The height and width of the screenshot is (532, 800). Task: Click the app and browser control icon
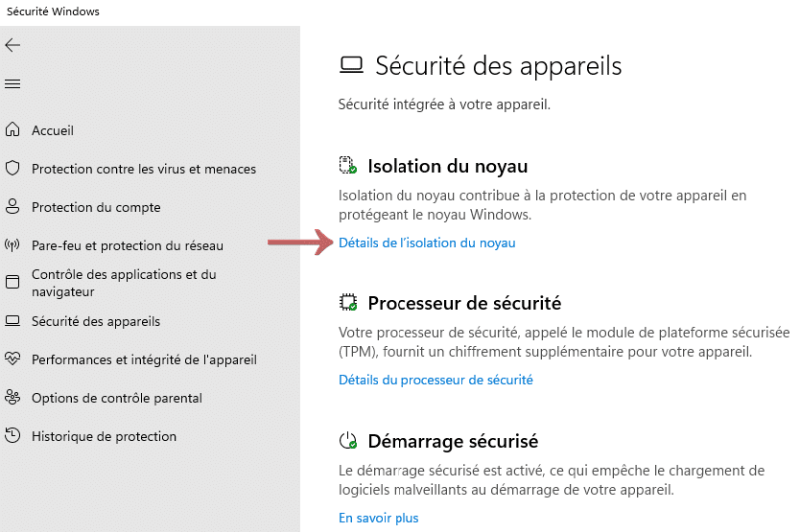(12, 282)
